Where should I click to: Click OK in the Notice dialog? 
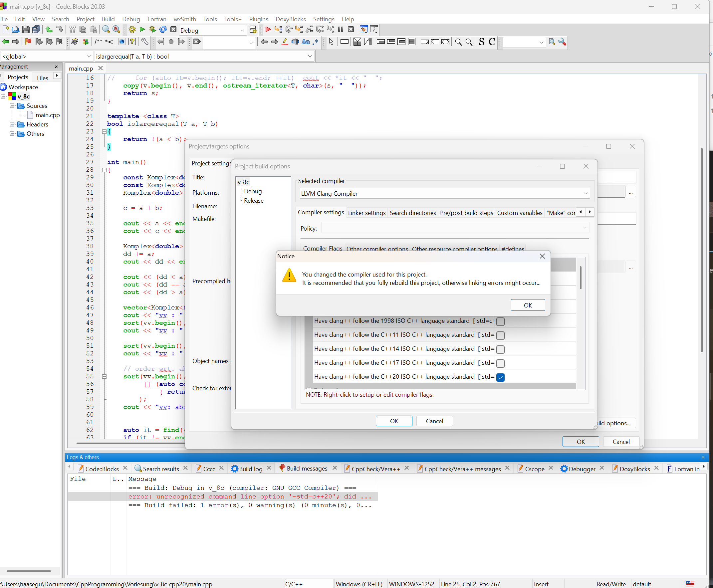point(527,305)
